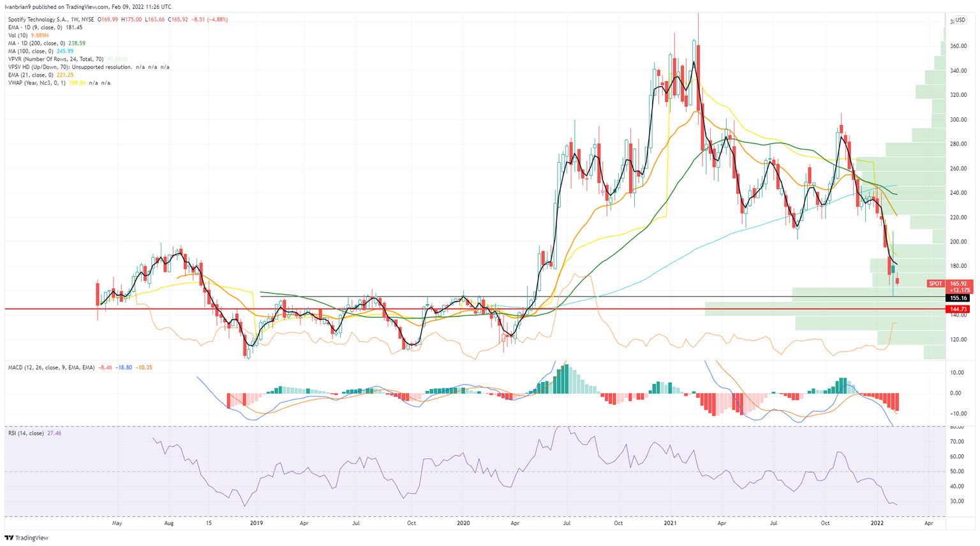Viewport: 980px width, 546px height.
Task: Select the RSI (14, close) legend
Action: pos(26,433)
